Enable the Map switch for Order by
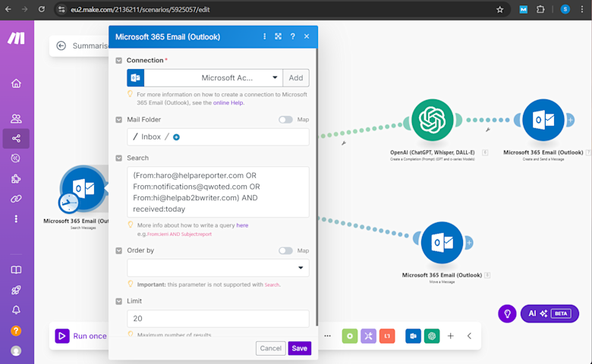The image size is (592, 364). (285, 251)
